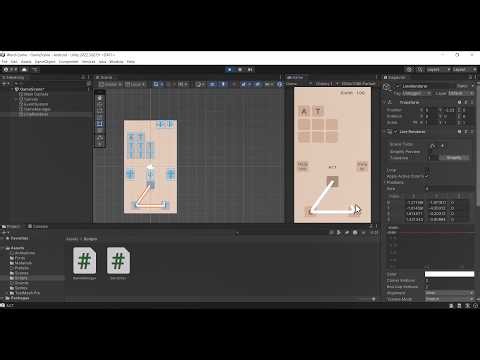Screen dimensions: 480x360
Task: Switch to the Scene tab
Action: pos(104,77)
